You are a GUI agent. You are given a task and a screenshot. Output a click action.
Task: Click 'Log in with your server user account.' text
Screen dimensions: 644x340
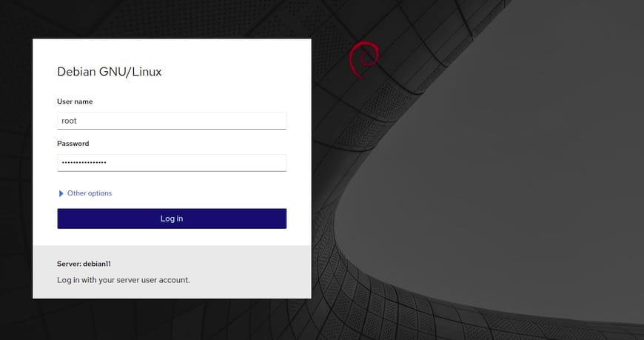124,280
